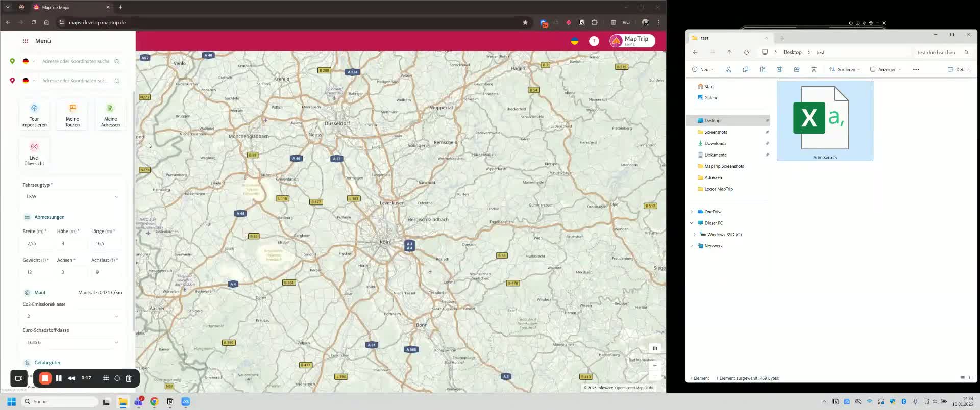Click Copy in Explorer toolbar

[x=746, y=69]
